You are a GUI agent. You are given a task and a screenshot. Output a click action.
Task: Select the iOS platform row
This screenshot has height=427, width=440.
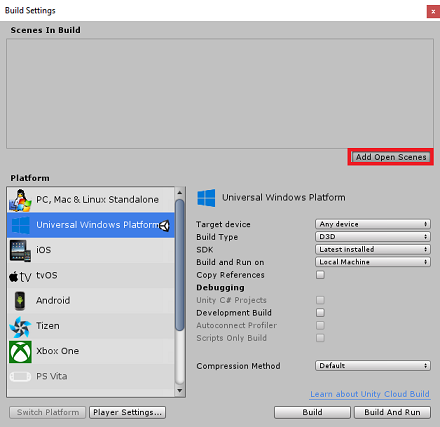point(91,251)
